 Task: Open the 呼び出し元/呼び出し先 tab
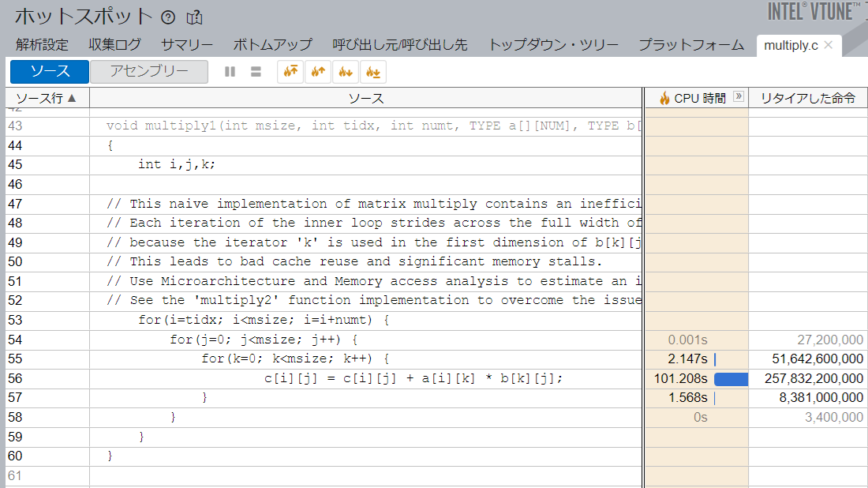[400, 45]
